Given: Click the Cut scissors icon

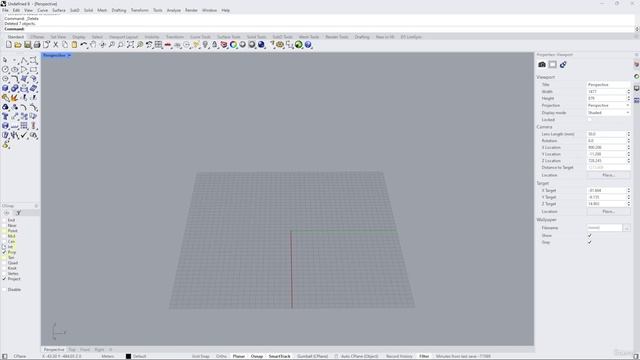Looking at the screenshot, I should 56,44.
